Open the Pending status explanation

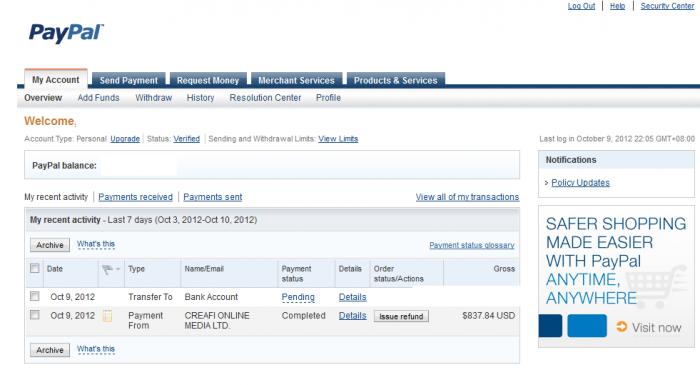click(x=298, y=297)
